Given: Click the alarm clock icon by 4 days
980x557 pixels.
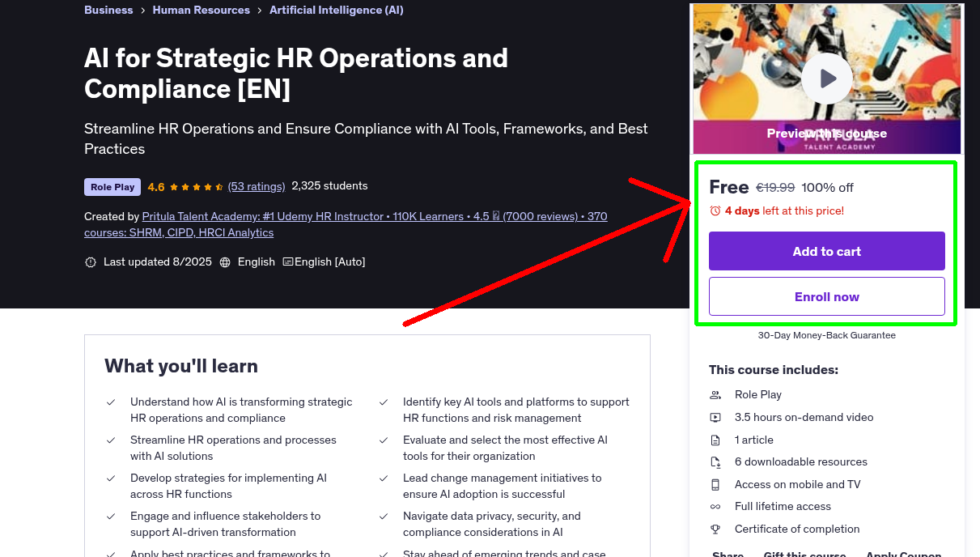Looking at the screenshot, I should [x=715, y=210].
